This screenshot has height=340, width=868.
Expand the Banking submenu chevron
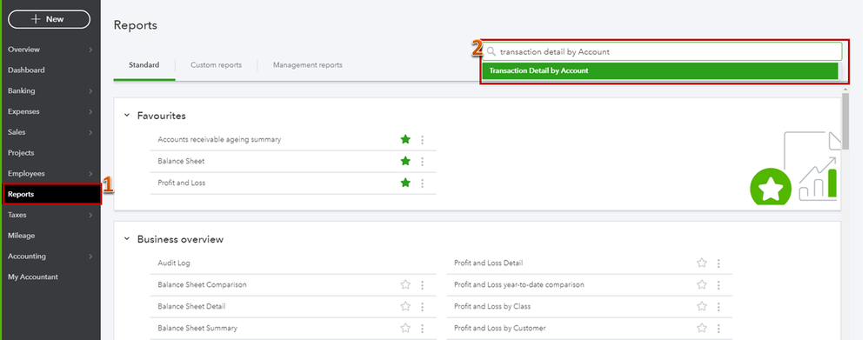click(90, 91)
